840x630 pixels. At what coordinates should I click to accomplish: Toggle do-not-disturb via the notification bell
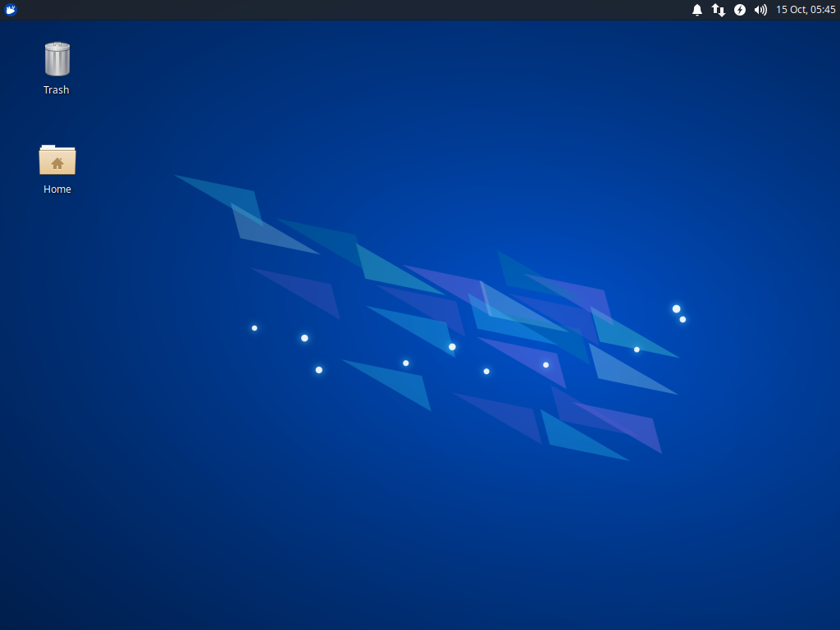[x=697, y=10]
